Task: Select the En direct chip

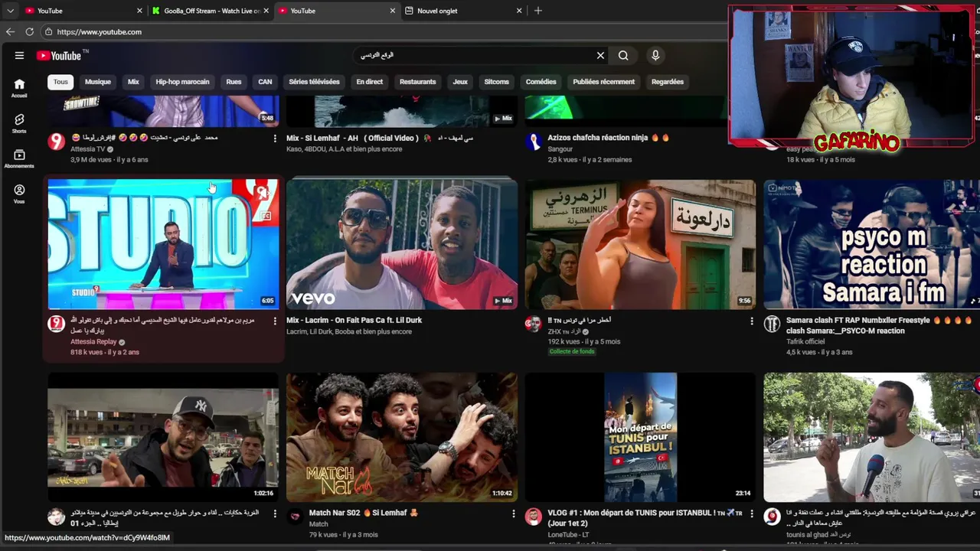Action: (x=369, y=82)
